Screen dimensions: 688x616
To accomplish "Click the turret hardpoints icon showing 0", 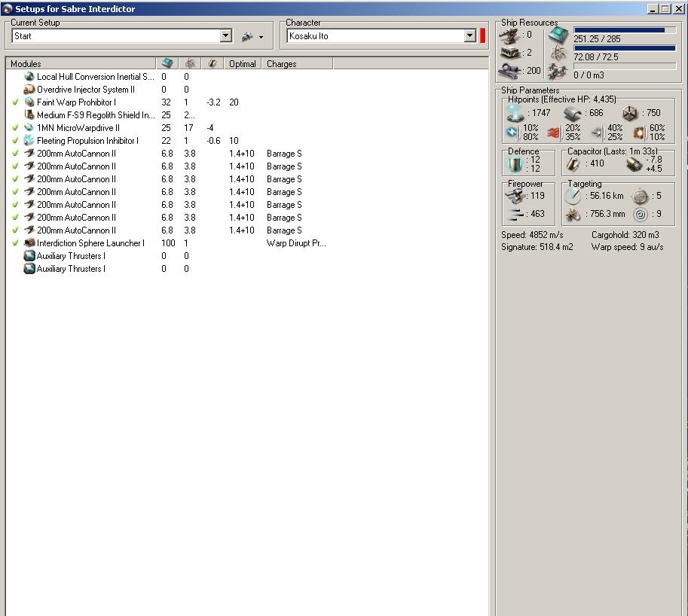I will point(510,36).
